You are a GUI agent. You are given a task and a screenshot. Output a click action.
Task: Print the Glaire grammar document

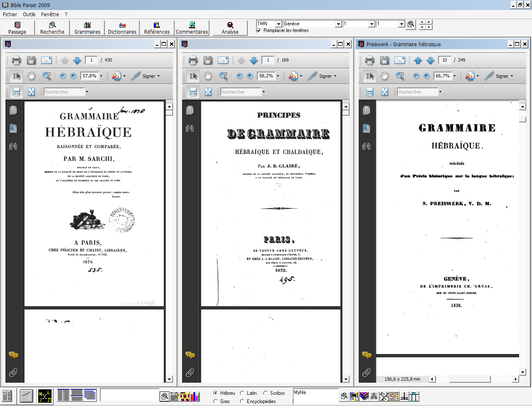(193, 60)
